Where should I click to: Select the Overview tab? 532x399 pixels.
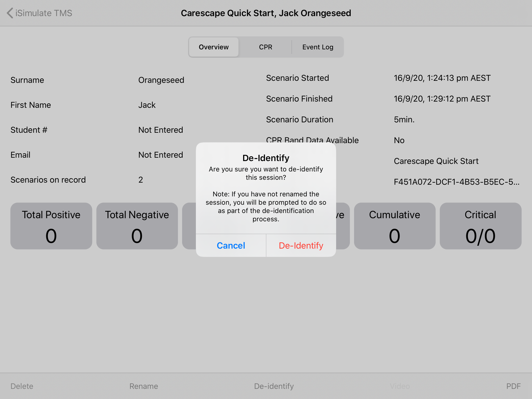(214, 47)
